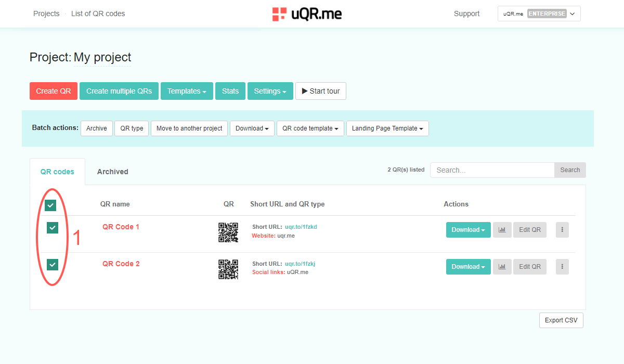Click the Export CSV button
624x364 pixels.
[561, 320]
